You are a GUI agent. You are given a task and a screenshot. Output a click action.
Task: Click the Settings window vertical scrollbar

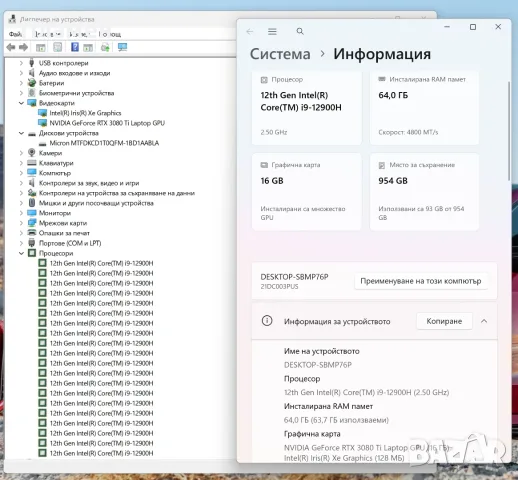(x=509, y=131)
